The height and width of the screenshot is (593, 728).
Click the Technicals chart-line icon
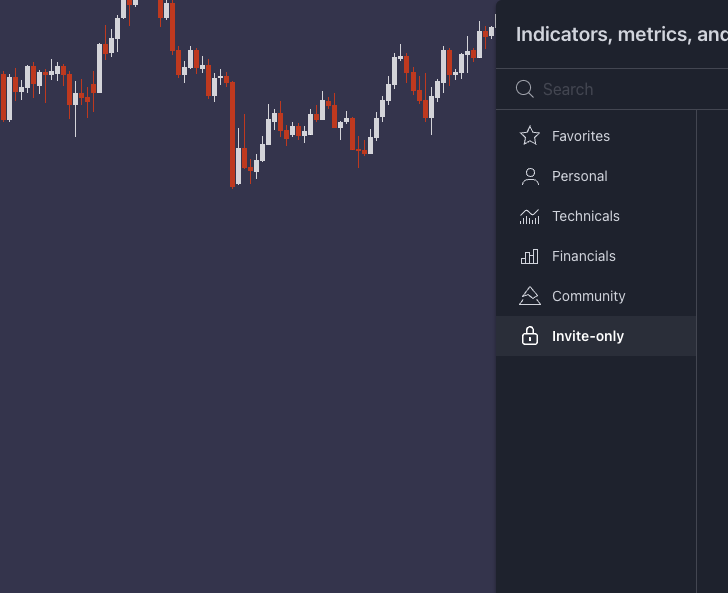click(x=530, y=216)
